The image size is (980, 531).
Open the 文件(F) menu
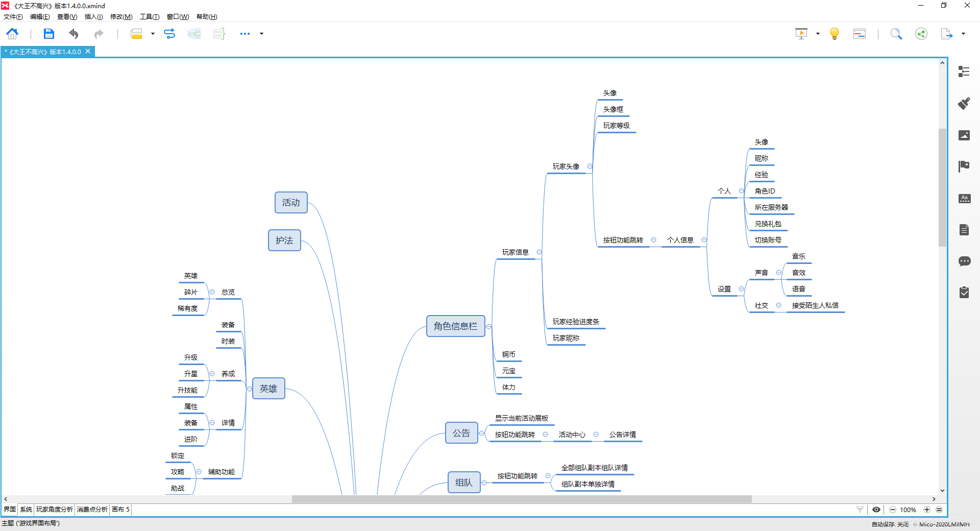13,17
